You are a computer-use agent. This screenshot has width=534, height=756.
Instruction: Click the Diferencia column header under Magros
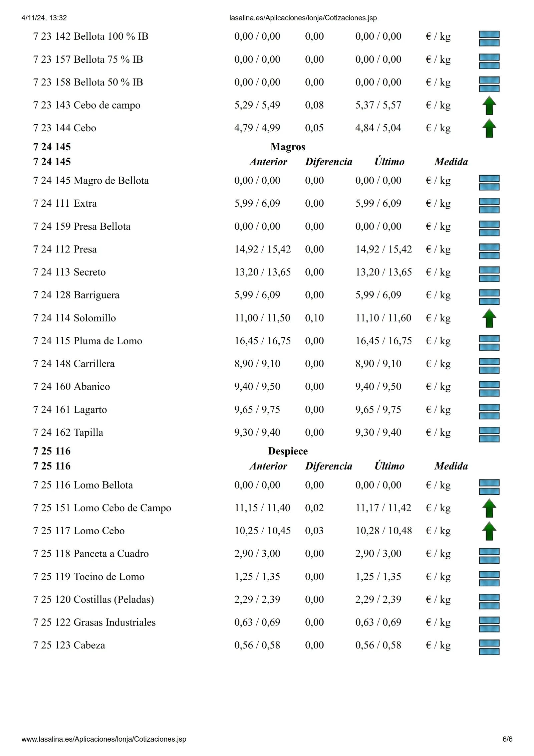pos(329,162)
